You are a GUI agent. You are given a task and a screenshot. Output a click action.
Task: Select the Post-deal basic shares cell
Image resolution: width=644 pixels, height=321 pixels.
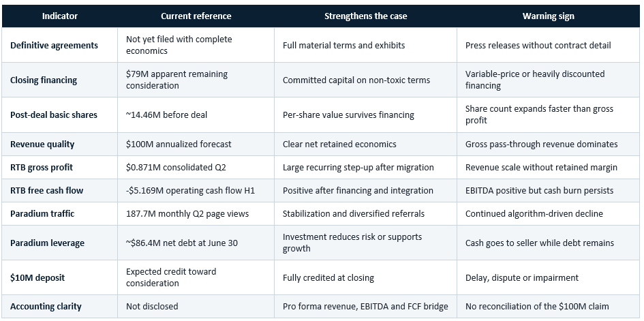(54, 114)
